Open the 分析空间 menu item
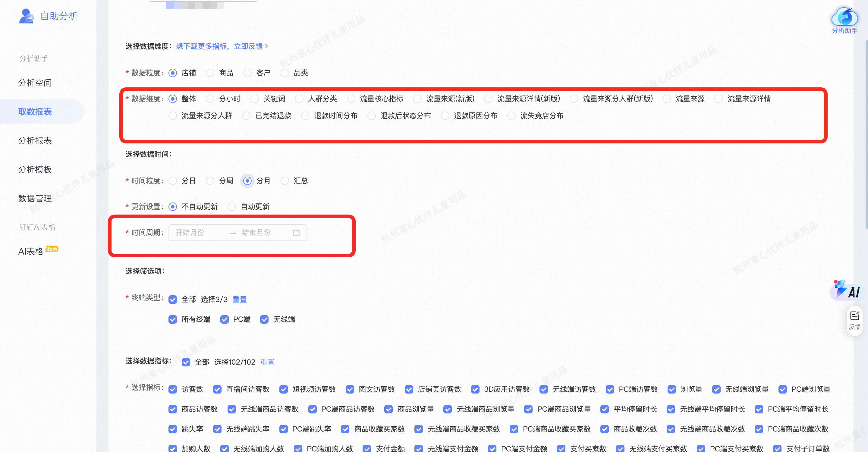The height and width of the screenshot is (452, 868). tap(35, 83)
